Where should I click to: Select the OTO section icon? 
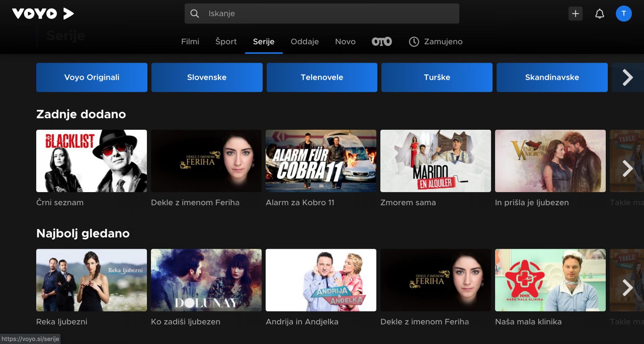(382, 41)
